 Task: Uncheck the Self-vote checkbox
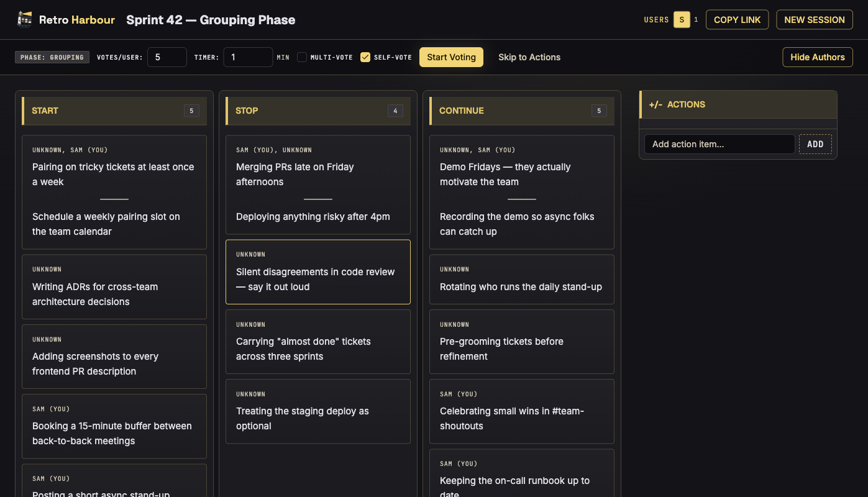[365, 57]
